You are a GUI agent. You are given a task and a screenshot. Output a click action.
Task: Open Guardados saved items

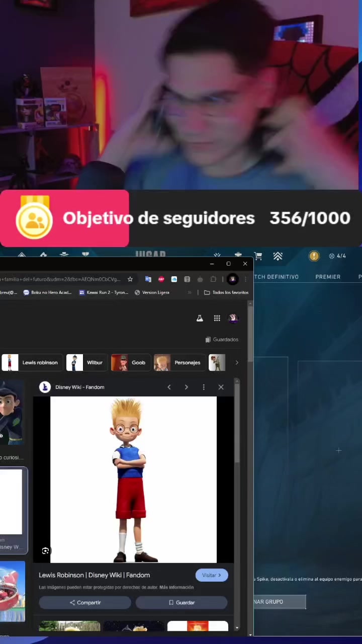pos(222,340)
